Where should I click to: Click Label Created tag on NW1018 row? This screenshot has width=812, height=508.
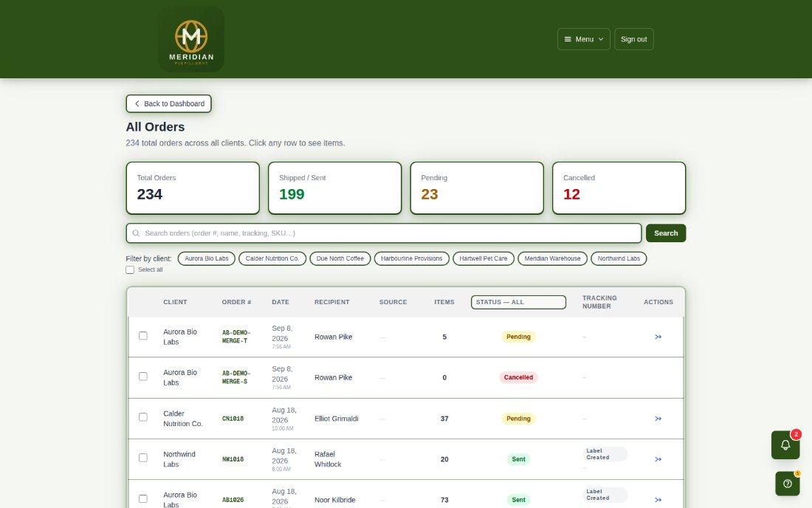click(605, 454)
